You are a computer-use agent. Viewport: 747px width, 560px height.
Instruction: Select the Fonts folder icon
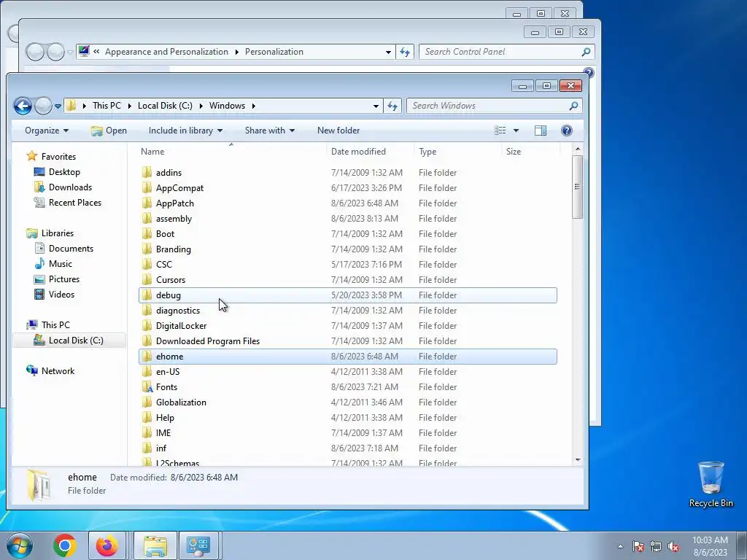[147, 386]
